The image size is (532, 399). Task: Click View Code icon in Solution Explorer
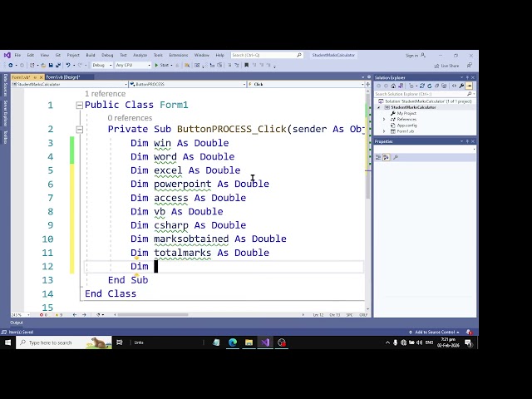454,86
